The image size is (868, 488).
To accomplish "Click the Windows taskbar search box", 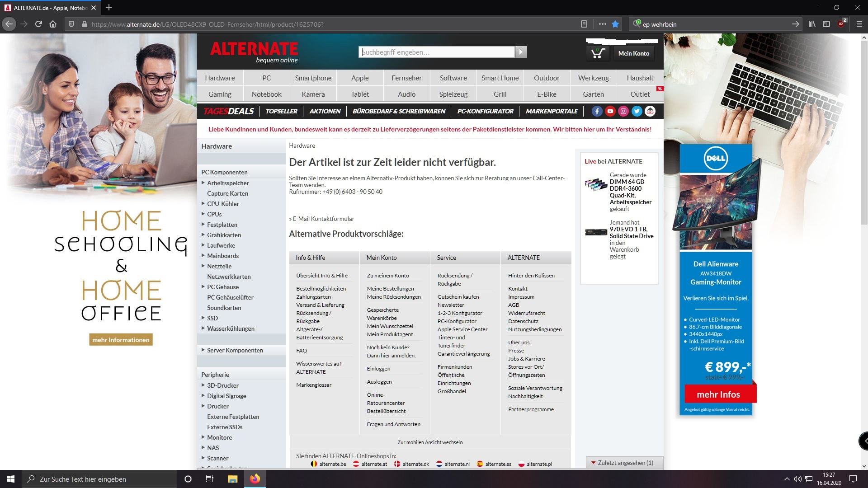I will [99, 479].
